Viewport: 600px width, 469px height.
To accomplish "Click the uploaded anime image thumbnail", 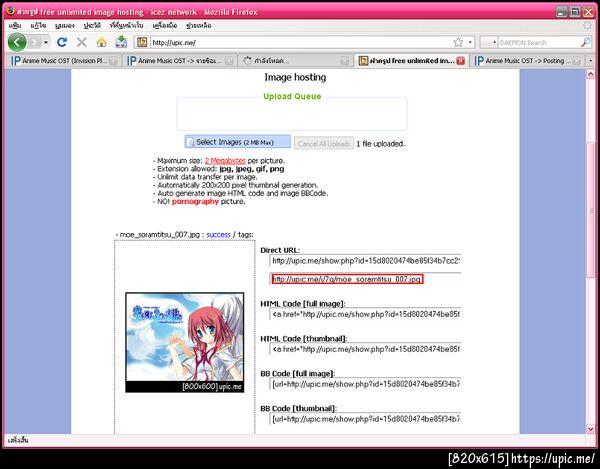I will 184,342.
